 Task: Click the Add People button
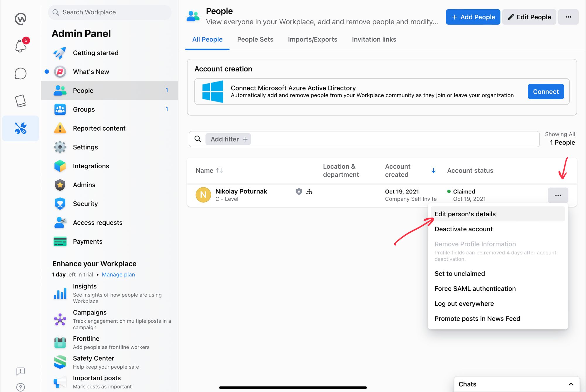pos(473,17)
